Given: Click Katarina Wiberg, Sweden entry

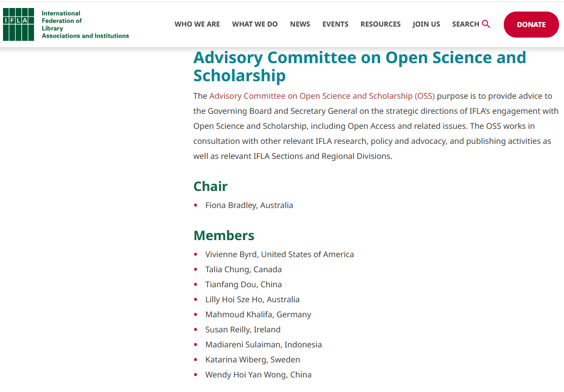Looking at the screenshot, I should tap(253, 359).
